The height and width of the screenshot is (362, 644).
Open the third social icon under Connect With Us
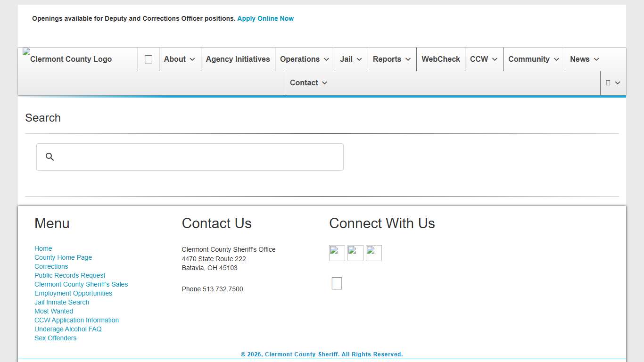point(373,253)
